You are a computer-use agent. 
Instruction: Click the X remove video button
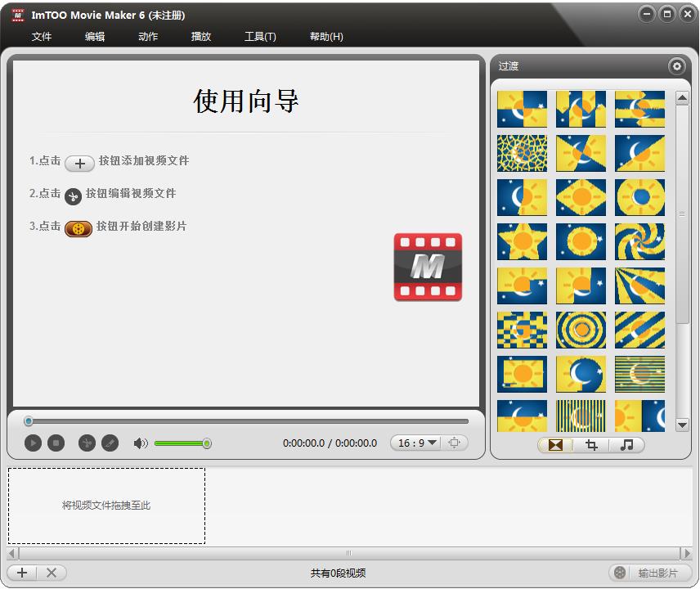click(x=51, y=573)
